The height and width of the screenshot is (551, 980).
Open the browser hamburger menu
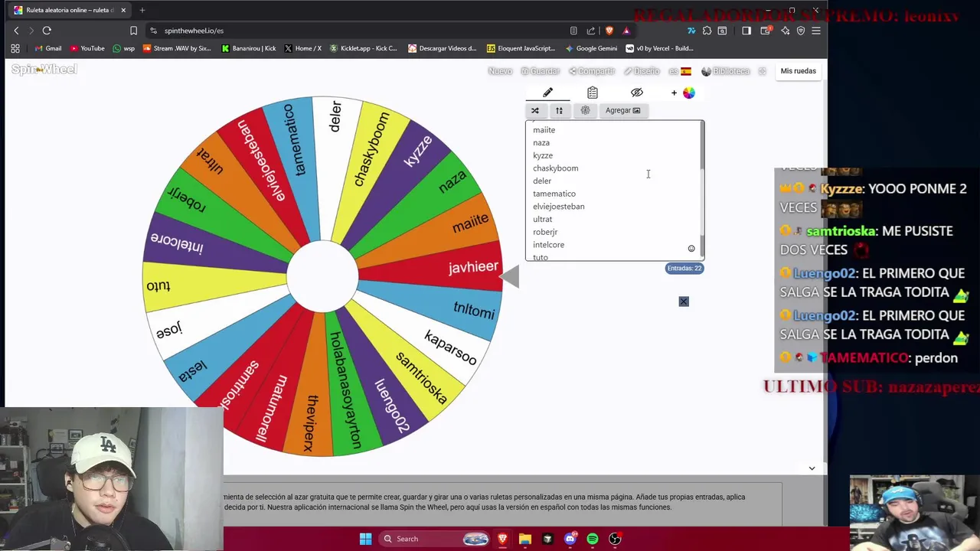click(x=816, y=31)
